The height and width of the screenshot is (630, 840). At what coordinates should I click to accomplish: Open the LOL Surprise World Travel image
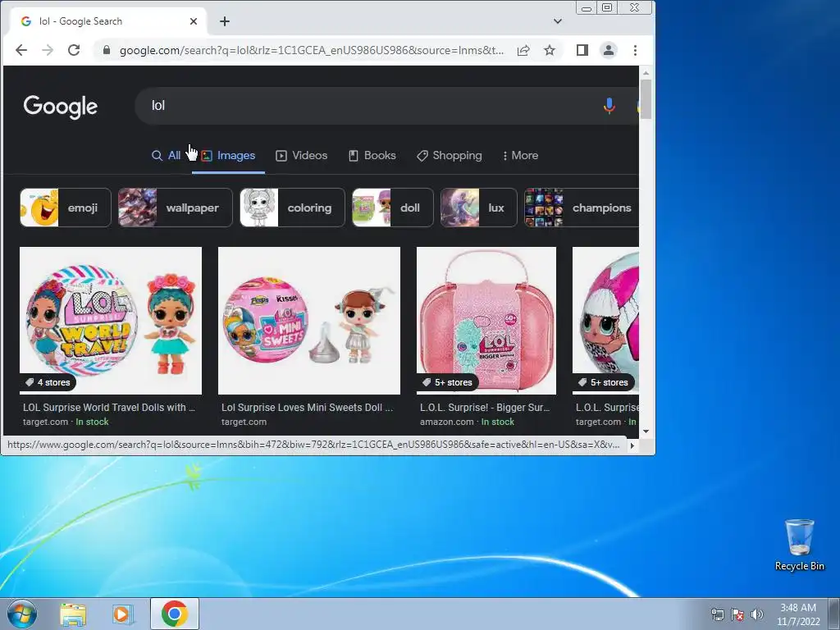click(111, 321)
